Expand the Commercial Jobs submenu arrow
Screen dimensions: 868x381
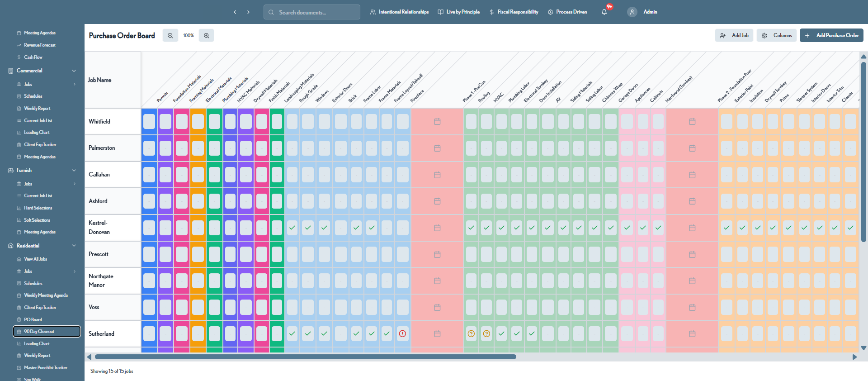[75, 84]
